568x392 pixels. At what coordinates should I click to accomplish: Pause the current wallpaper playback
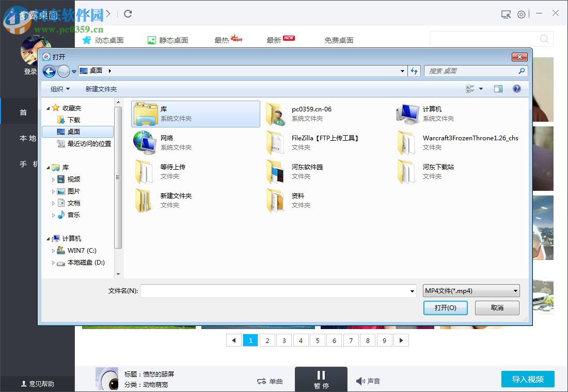[x=321, y=379]
